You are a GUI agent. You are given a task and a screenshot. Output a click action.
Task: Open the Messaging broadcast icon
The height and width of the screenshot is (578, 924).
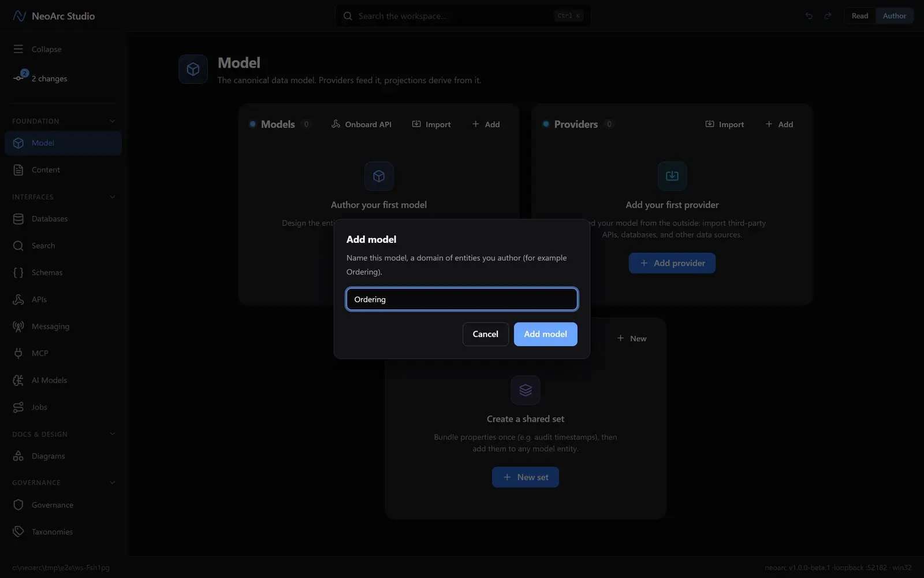18,327
